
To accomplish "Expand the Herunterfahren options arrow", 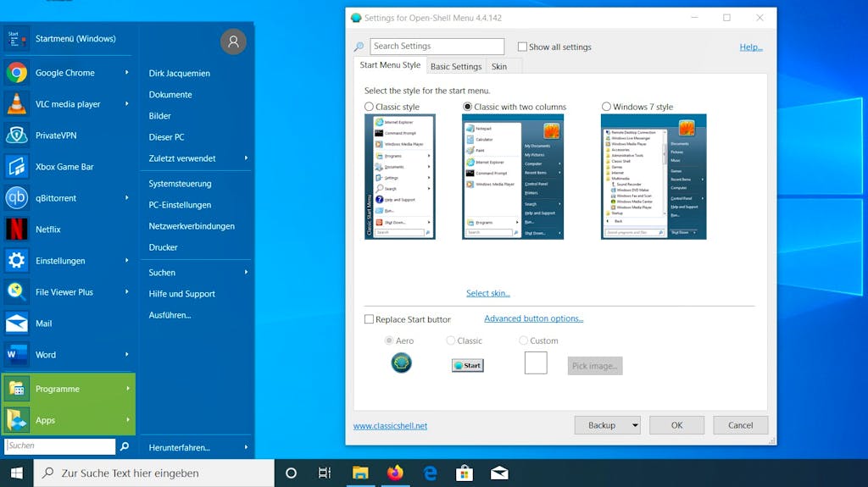I will pos(247,447).
